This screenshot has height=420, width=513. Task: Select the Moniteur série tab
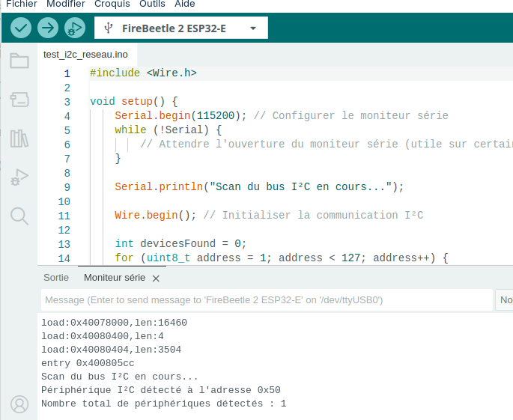click(115, 278)
